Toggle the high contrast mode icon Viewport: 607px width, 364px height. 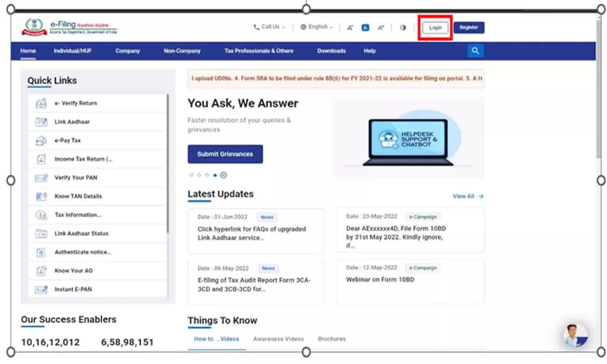pyautogui.click(x=403, y=28)
